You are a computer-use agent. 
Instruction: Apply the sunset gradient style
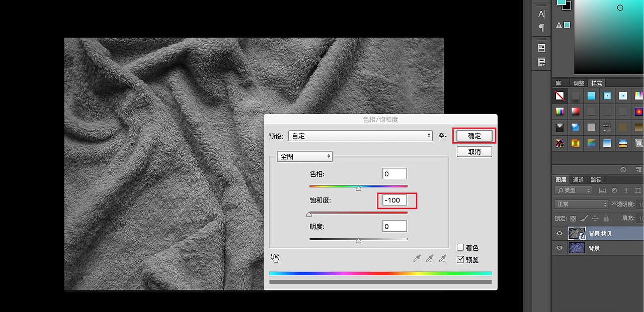click(623, 143)
